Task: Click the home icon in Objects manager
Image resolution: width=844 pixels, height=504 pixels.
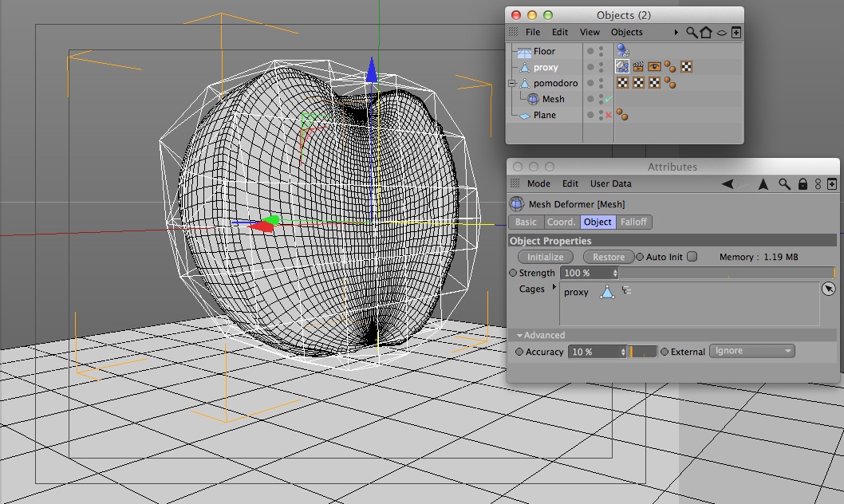Action: click(x=706, y=32)
